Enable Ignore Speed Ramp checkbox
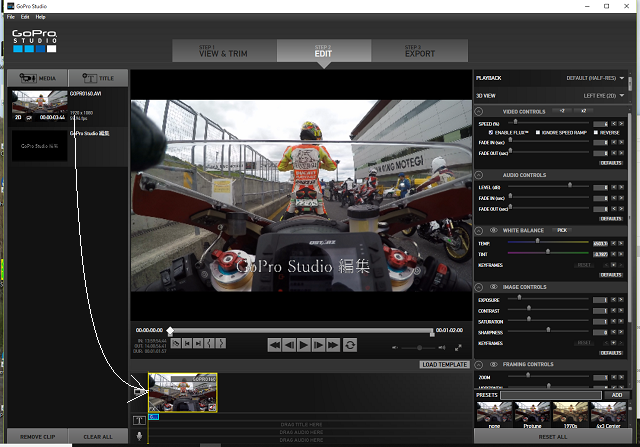Viewport: 640px width, 447px height. [538, 132]
